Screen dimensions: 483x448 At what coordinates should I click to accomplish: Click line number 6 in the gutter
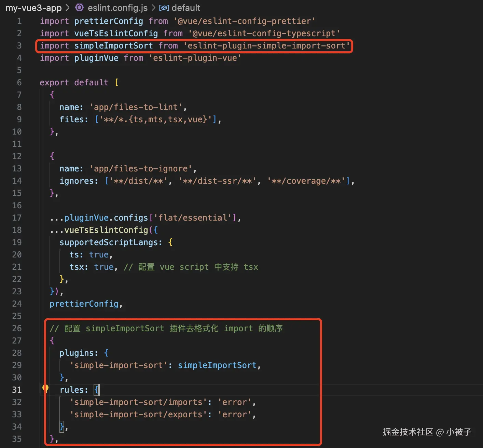pos(19,83)
